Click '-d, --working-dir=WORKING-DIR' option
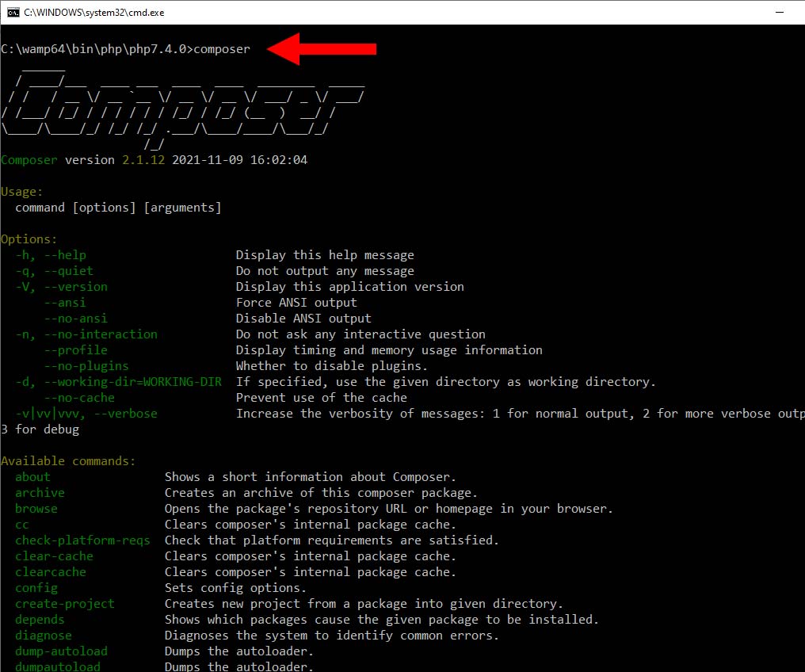The height and width of the screenshot is (672, 805). coord(119,382)
